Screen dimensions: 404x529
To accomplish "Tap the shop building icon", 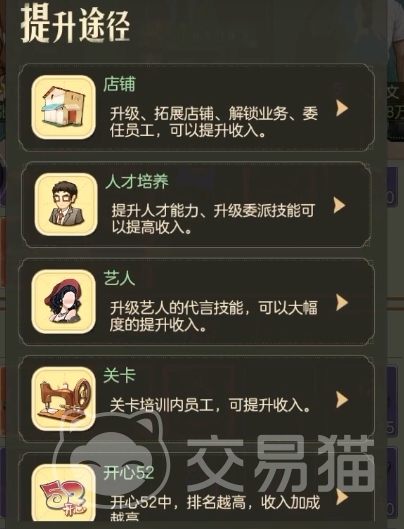I will pyautogui.click(x=63, y=107).
